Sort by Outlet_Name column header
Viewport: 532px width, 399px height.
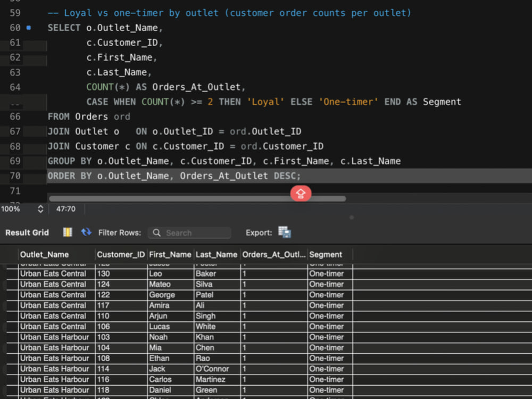[x=56, y=254]
